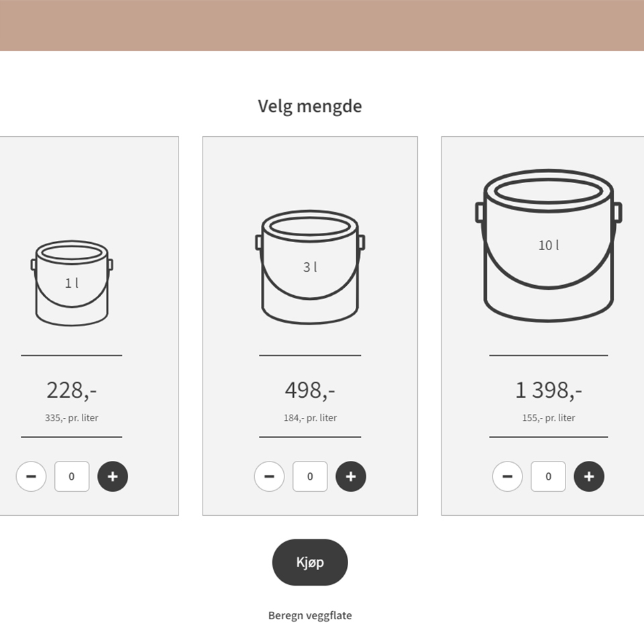Click the 498,- price text
644x644 pixels.
310,390
